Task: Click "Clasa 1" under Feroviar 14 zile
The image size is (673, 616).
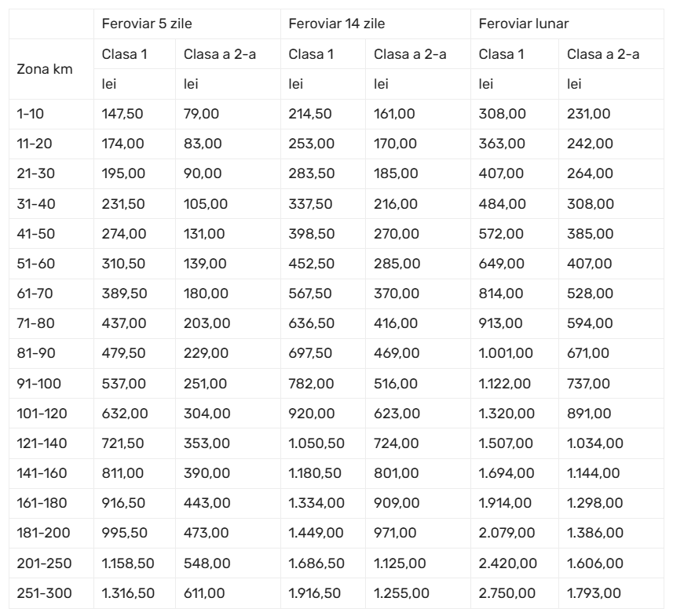Action: point(312,54)
